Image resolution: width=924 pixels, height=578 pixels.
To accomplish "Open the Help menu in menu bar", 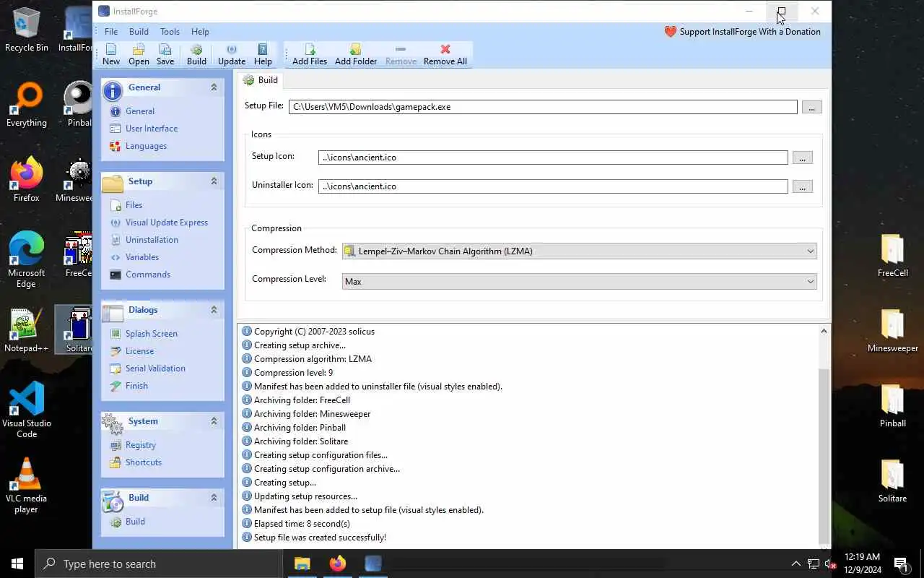I will coord(200,32).
